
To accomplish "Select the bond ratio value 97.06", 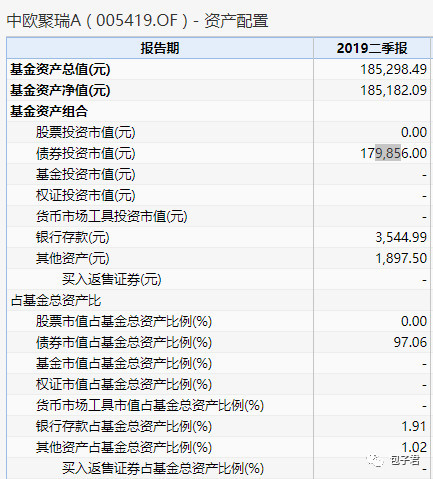I will (x=410, y=342).
